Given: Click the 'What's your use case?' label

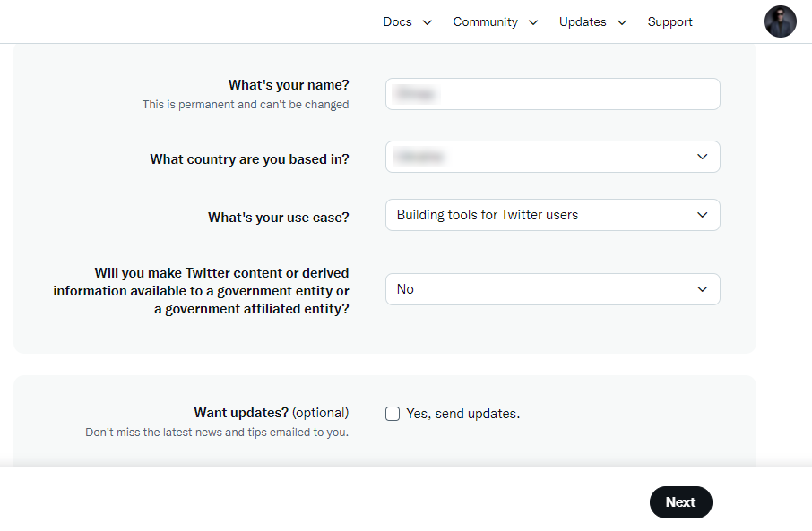Looking at the screenshot, I should coord(279,218).
